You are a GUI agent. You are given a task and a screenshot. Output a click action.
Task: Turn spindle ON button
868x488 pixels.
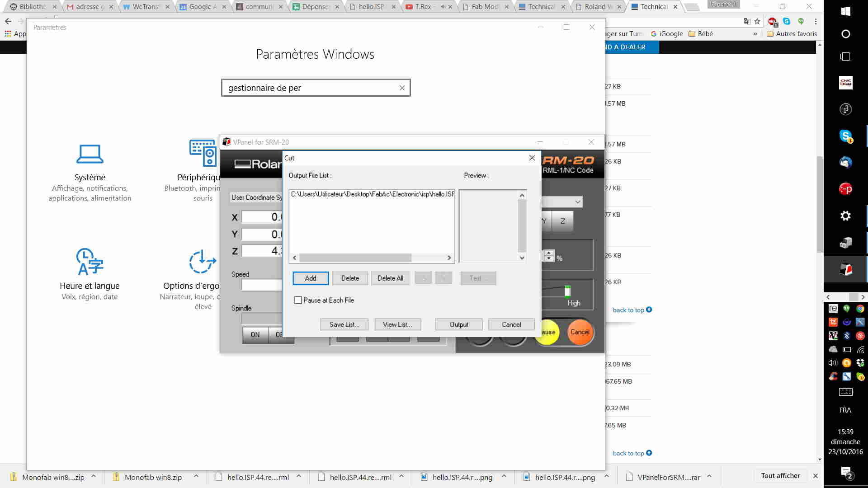255,335
